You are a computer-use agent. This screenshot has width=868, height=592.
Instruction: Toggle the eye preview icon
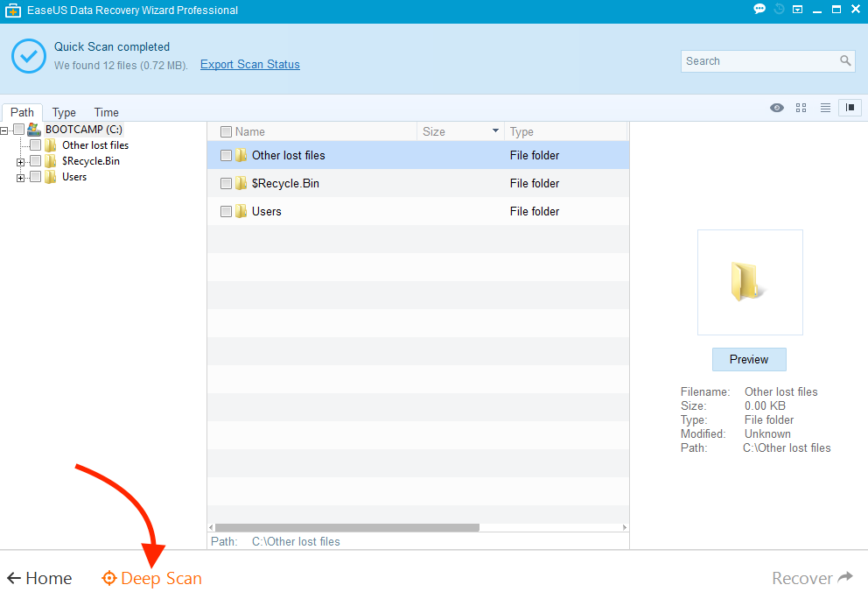[776, 108]
